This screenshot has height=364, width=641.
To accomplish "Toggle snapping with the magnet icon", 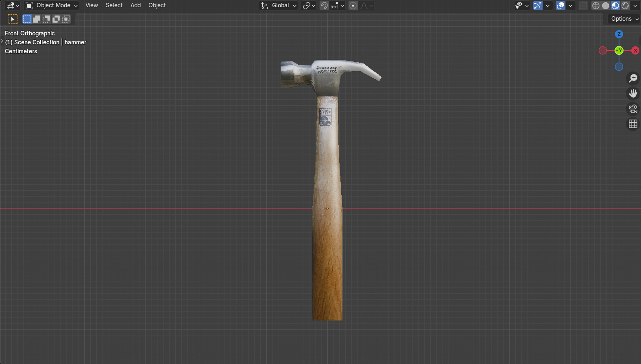I will click(324, 5).
